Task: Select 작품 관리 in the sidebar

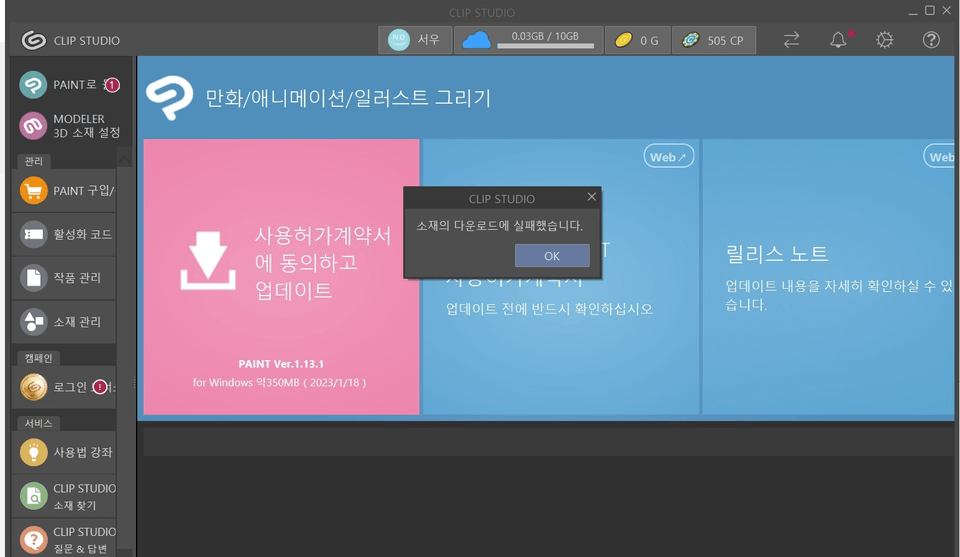Action: click(64, 278)
